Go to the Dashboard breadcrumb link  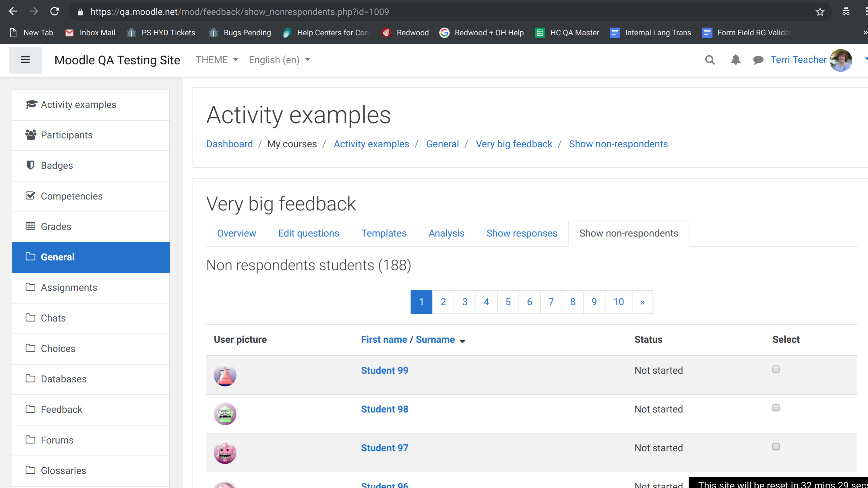[229, 144]
